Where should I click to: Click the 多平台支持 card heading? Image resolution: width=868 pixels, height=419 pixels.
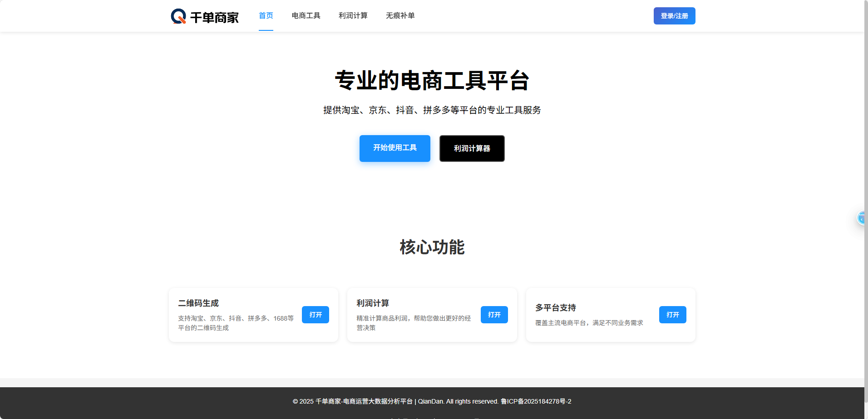(555, 308)
